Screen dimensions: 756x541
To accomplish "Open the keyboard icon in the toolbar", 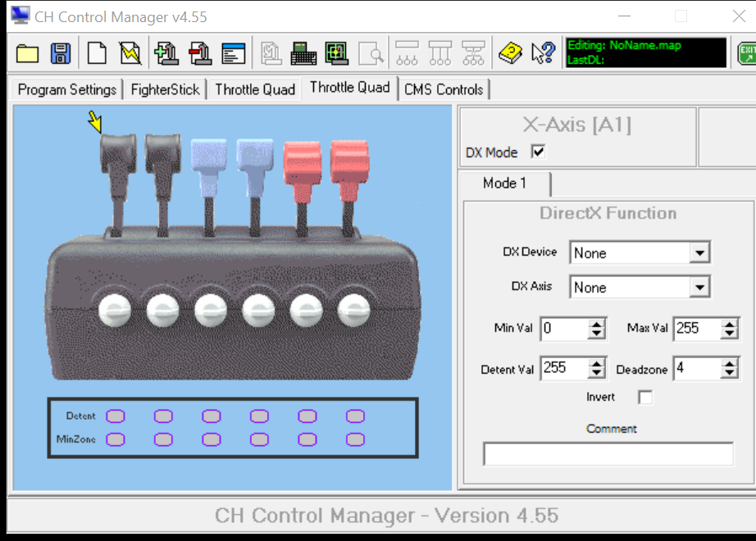I will coord(303,53).
